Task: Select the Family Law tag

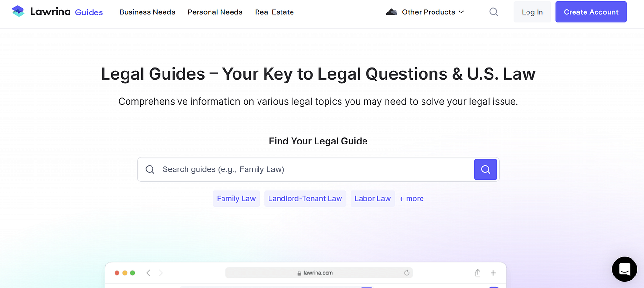Action: tap(236, 198)
